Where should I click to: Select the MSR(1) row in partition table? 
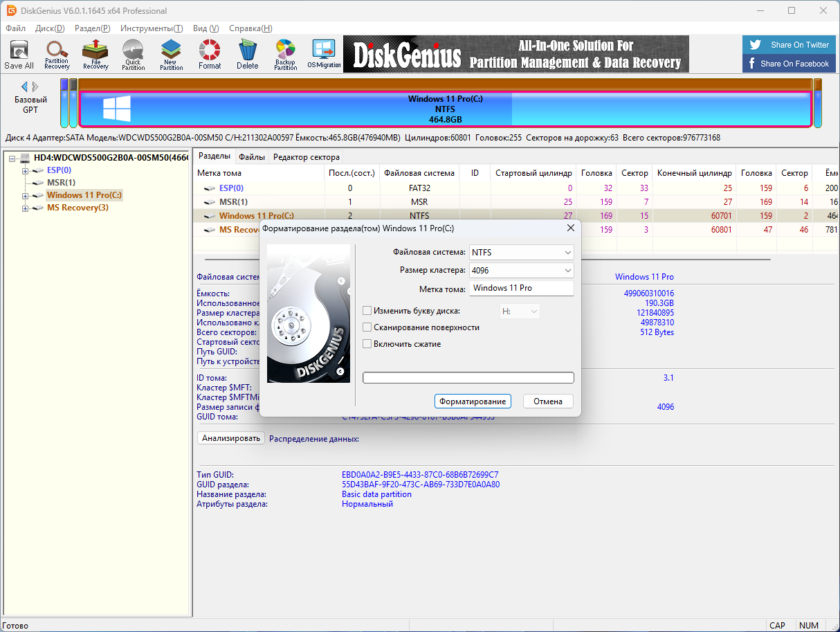click(x=515, y=202)
